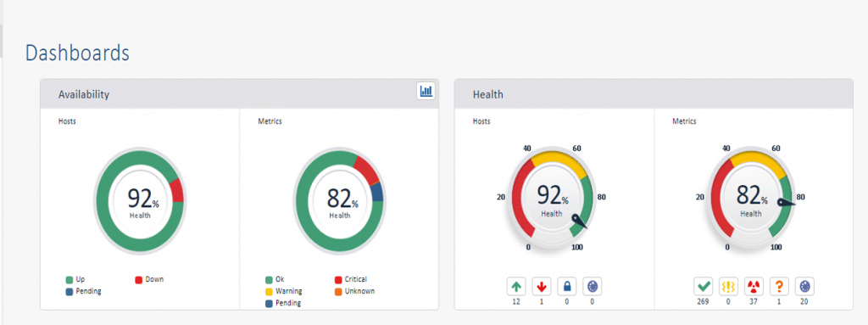The height and width of the screenshot is (325, 868).
Task: Click the Critical legend label
Action: point(356,279)
